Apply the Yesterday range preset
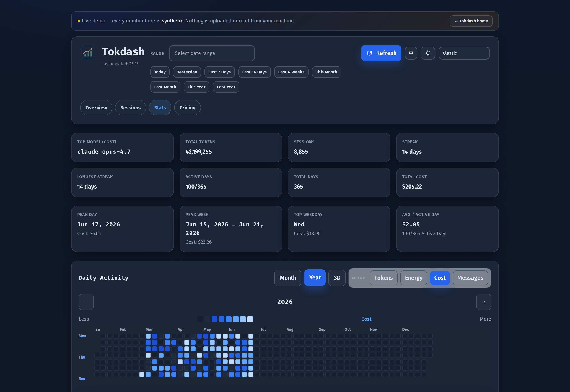The image size is (570, 392). [x=187, y=72]
